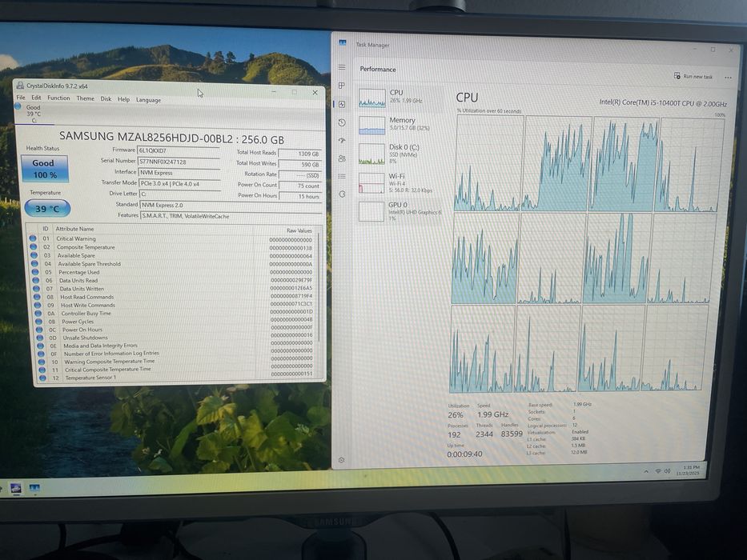This screenshot has height=560, width=747.
Task: Select the Host Write Commands row
Action: [175, 306]
